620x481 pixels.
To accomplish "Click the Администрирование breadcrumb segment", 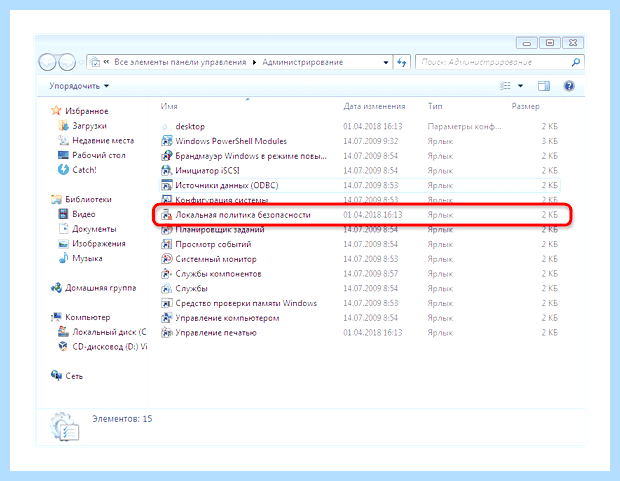I will (x=302, y=62).
